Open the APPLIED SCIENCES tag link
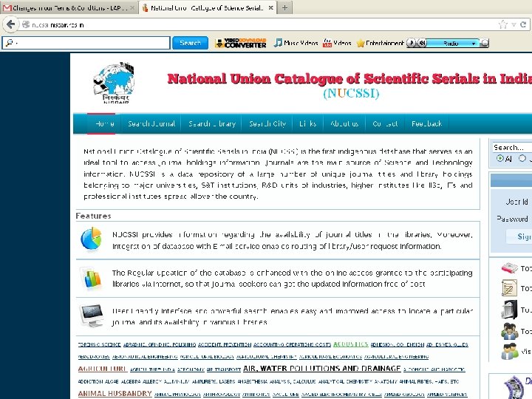Image resolution: width=532 pixels, height=399 pixels. coord(447,395)
